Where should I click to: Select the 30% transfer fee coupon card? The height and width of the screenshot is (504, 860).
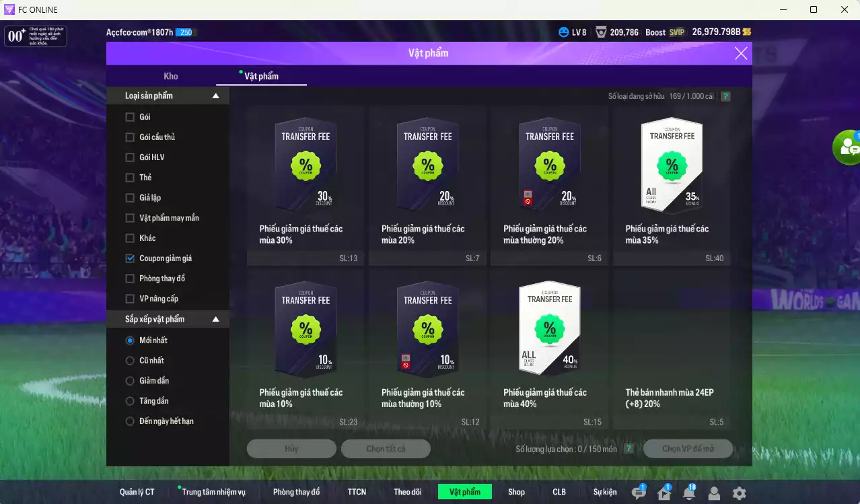tap(306, 185)
